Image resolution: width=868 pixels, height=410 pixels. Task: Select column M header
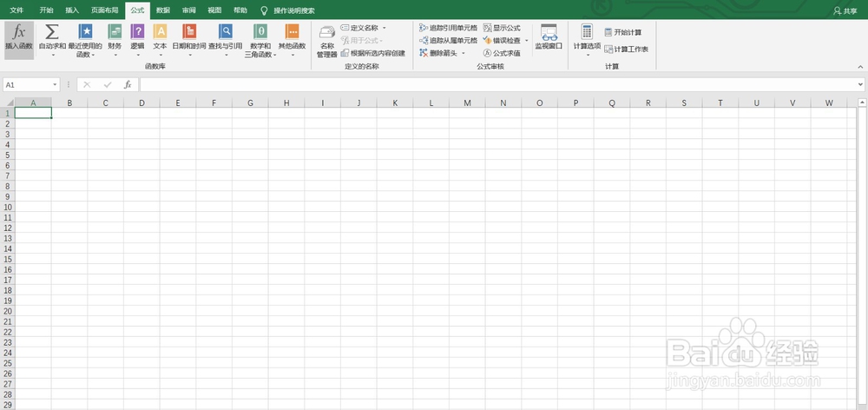point(467,102)
